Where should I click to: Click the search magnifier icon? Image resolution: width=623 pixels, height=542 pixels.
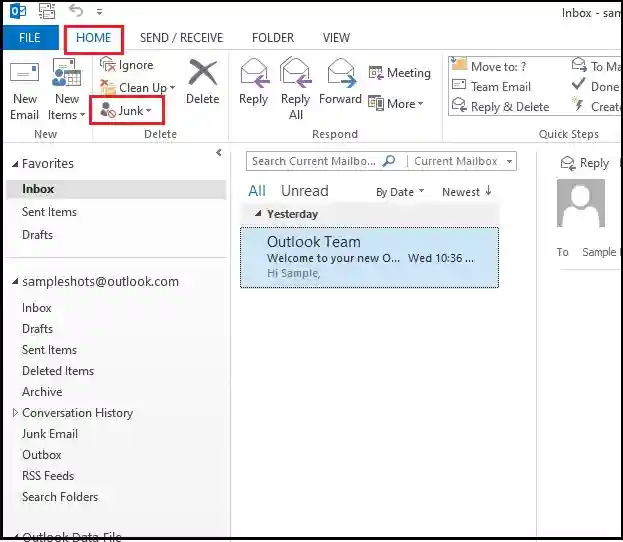point(389,161)
